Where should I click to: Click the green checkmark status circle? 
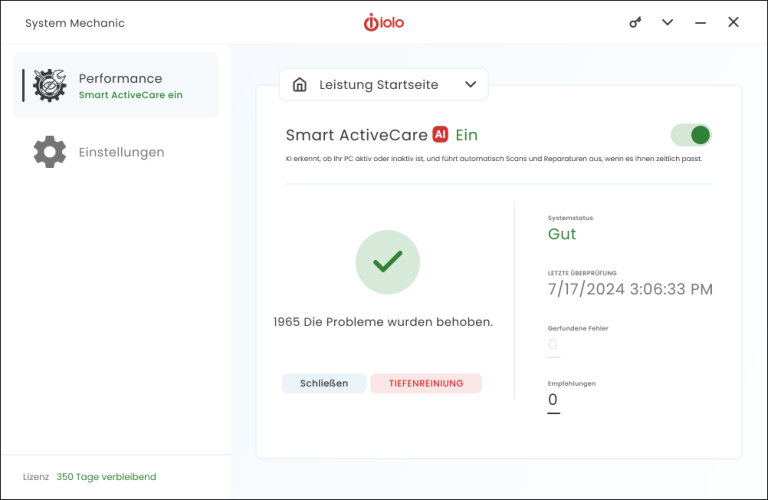[387, 262]
